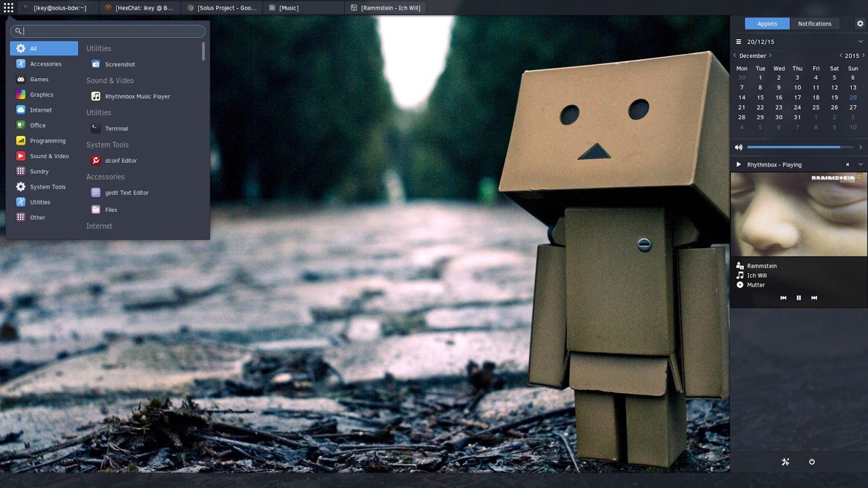
Task: Collapse the calendar section with chevron
Action: click(x=860, y=42)
